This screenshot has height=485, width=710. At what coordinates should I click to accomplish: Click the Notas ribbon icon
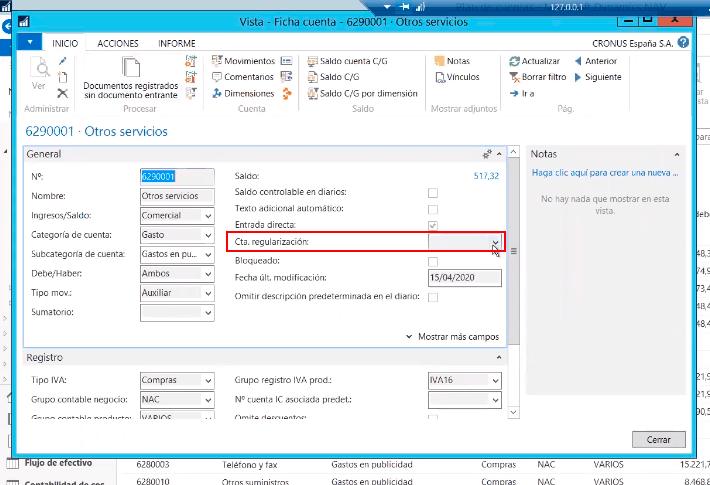452,61
